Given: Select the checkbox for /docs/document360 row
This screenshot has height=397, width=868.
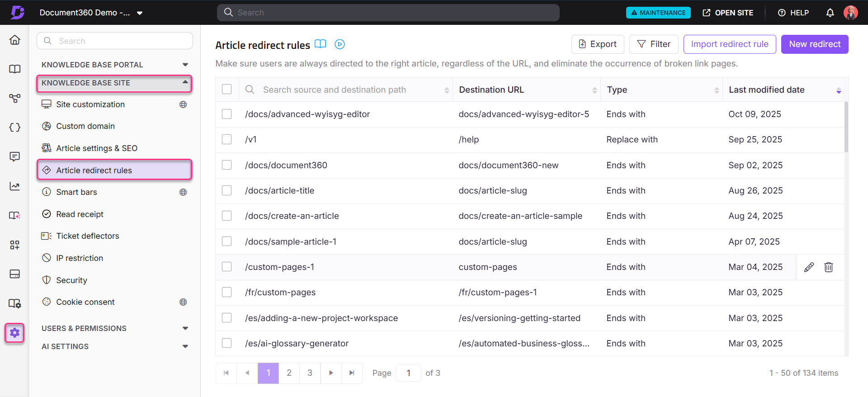Looking at the screenshot, I should tap(226, 165).
